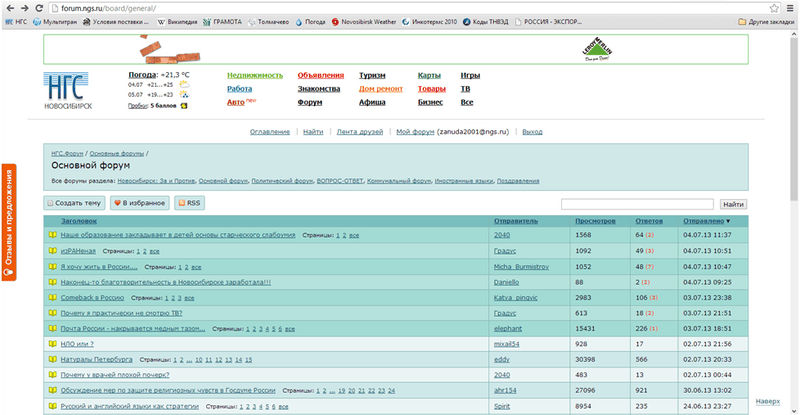
Task: Go to 'Афиша' in the top navigation
Action: tap(372, 101)
